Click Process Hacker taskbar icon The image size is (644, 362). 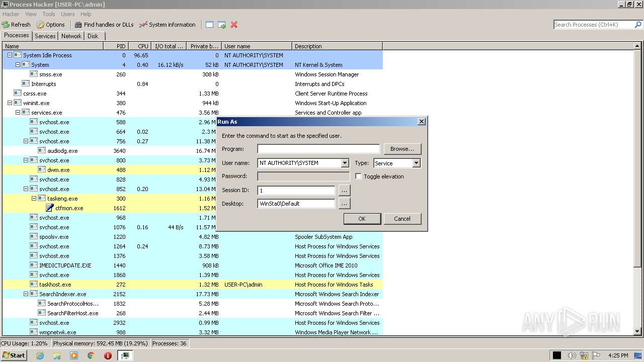coord(125,355)
